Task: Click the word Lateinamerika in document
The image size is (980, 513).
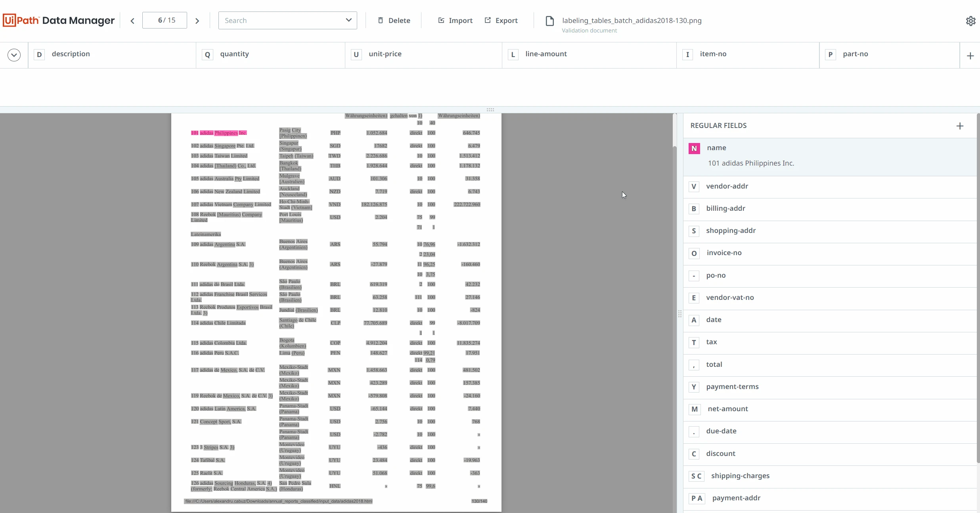Action: click(206, 235)
